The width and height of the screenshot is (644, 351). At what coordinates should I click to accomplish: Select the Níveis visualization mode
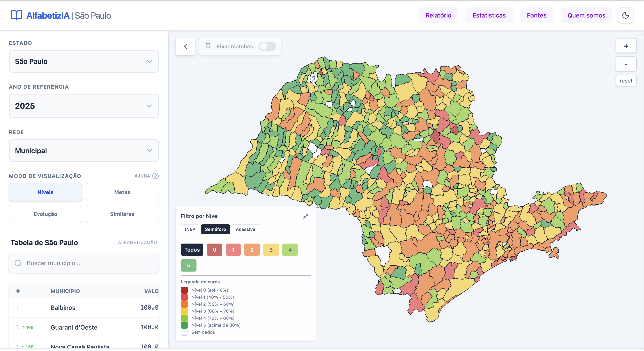point(46,192)
